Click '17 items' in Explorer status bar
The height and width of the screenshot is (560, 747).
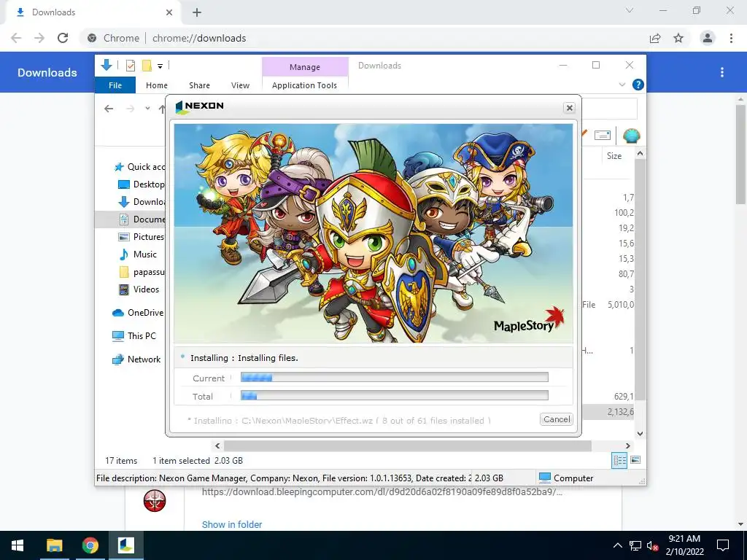tap(121, 461)
